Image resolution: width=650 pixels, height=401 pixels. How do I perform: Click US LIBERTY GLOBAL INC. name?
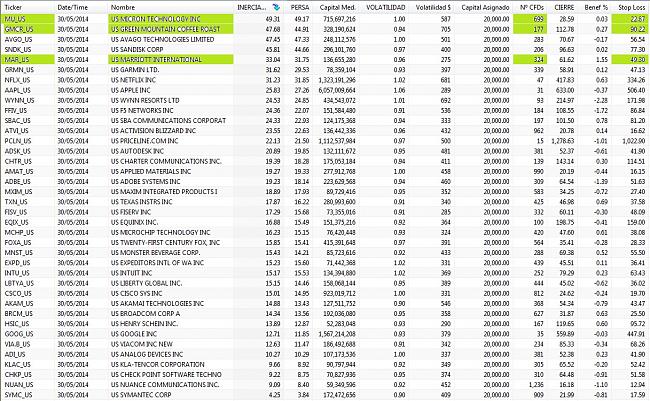point(146,283)
